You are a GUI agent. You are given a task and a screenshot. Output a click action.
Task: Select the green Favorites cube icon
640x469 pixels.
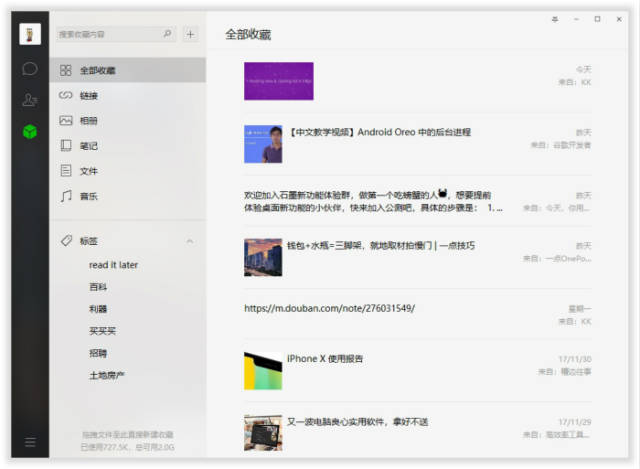(30, 131)
